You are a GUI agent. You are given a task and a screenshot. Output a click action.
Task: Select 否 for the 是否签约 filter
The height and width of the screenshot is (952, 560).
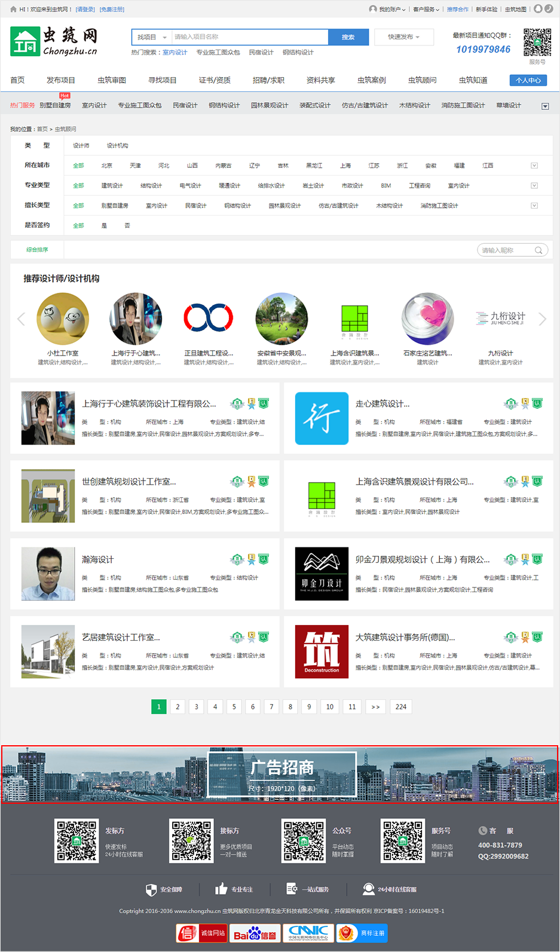tap(127, 226)
